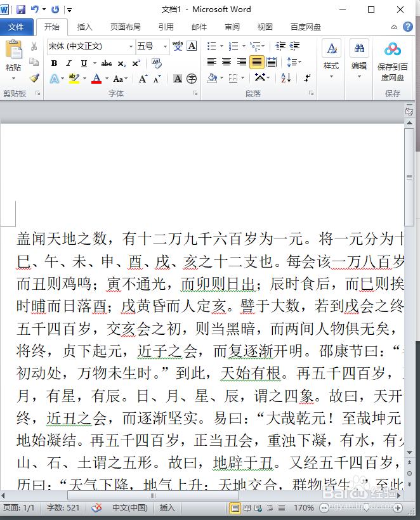The height and width of the screenshot is (520, 420).
Task: Click the vertical scrollbar thumb
Action: 409,177
